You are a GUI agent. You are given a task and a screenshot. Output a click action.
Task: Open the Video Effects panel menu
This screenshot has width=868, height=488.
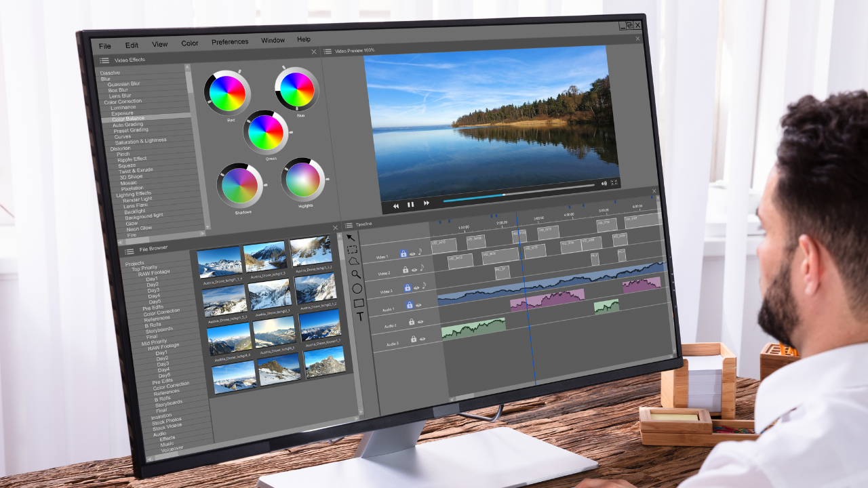104,60
